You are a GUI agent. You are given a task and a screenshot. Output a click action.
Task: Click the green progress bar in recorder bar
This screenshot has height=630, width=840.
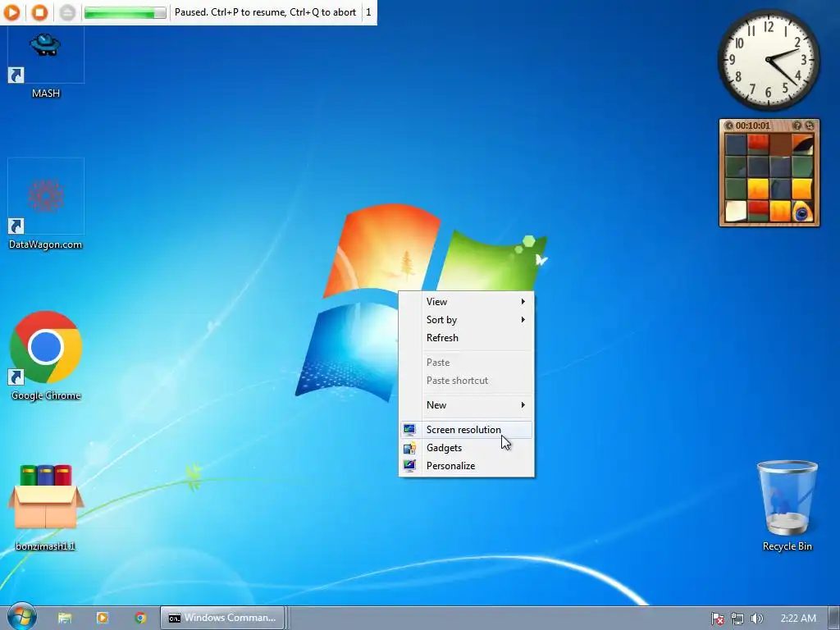click(126, 12)
